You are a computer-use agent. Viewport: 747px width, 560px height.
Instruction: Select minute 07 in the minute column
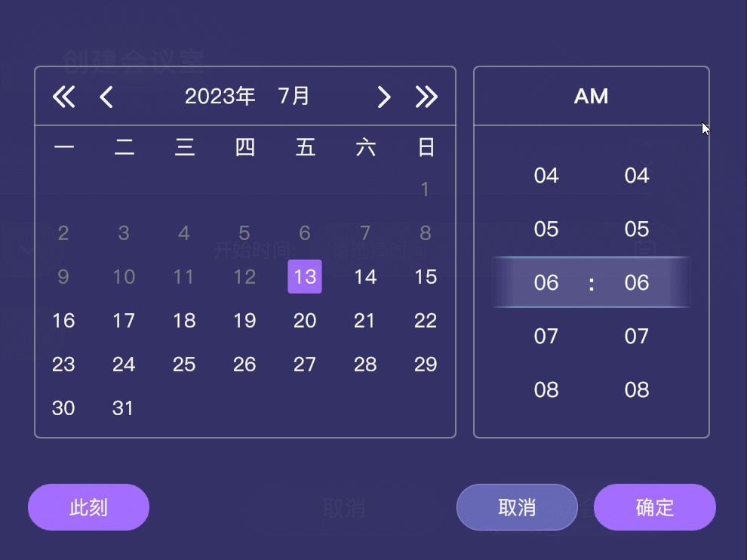pyautogui.click(x=636, y=337)
